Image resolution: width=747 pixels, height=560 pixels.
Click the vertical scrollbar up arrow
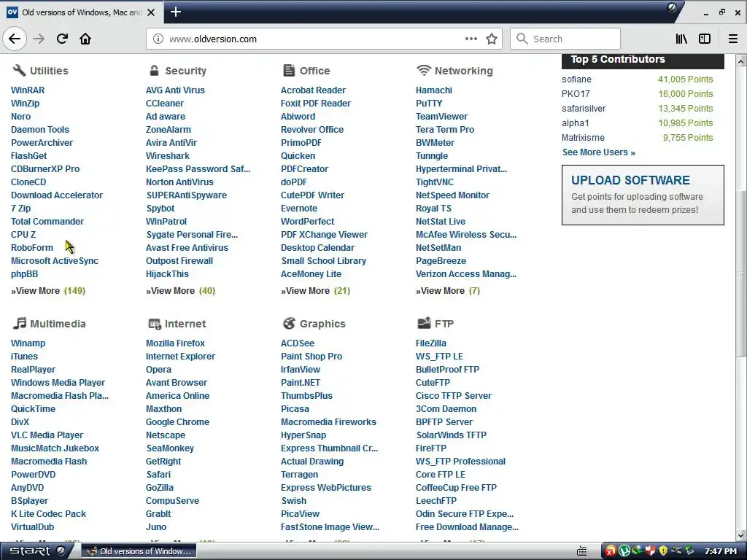(x=741, y=61)
